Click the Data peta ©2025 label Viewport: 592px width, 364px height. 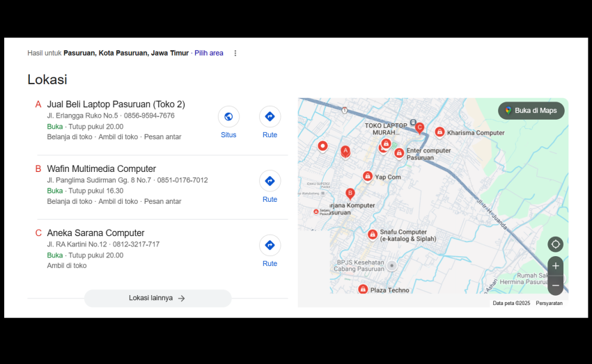click(x=511, y=303)
